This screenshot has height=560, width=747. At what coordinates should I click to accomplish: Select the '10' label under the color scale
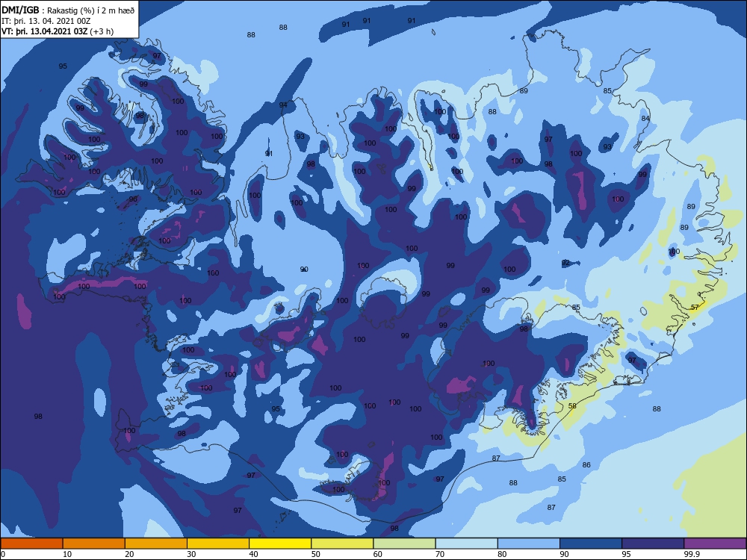(x=67, y=554)
